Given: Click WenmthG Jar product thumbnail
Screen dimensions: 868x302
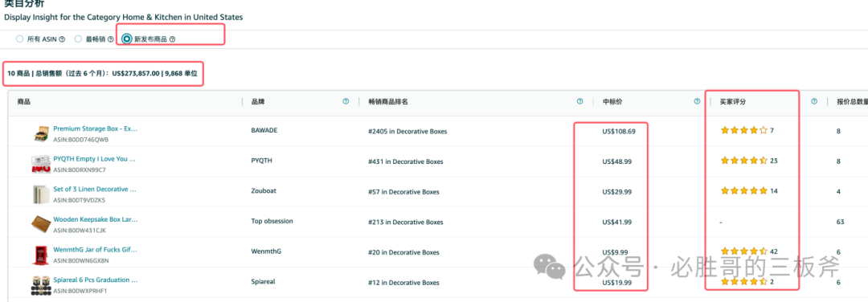Looking at the screenshot, I should [x=40, y=255].
